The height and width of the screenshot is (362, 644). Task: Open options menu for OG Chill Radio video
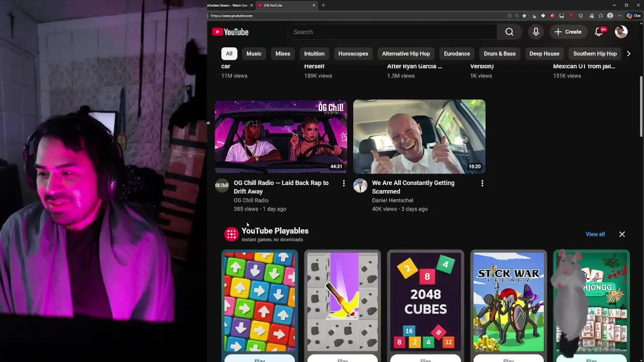coord(344,184)
